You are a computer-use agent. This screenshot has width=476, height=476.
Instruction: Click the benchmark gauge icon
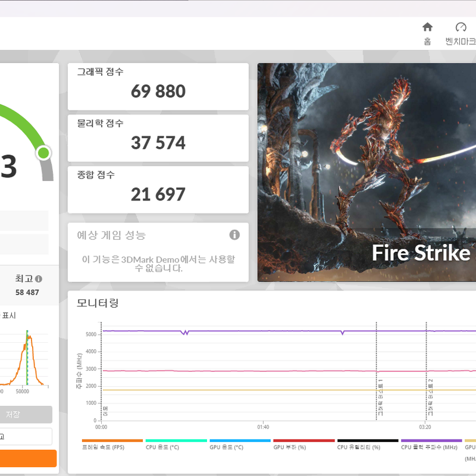click(x=461, y=27)
